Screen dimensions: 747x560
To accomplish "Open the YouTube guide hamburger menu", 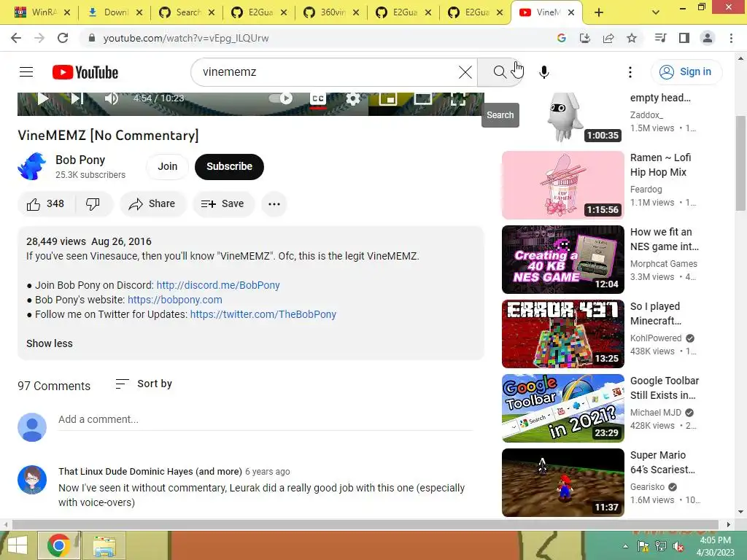I will click(x=26, y=72).
